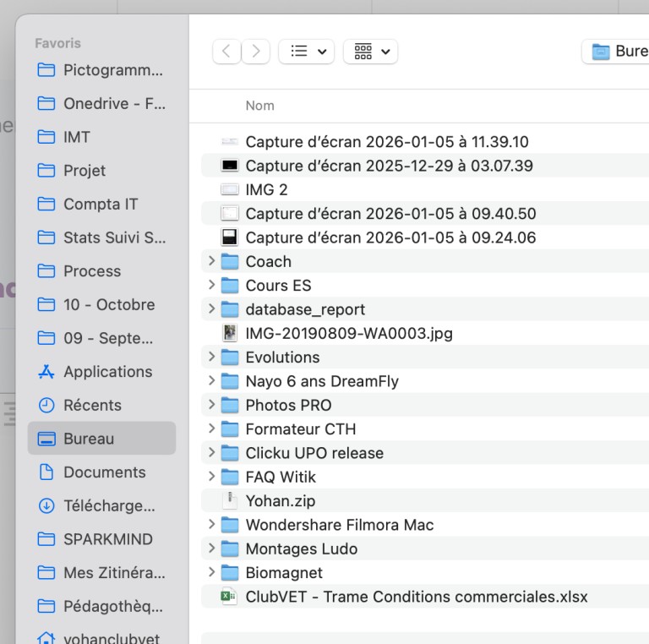Sort files by the Nom column header
The image size is (649, 644).
pos(260,106)
